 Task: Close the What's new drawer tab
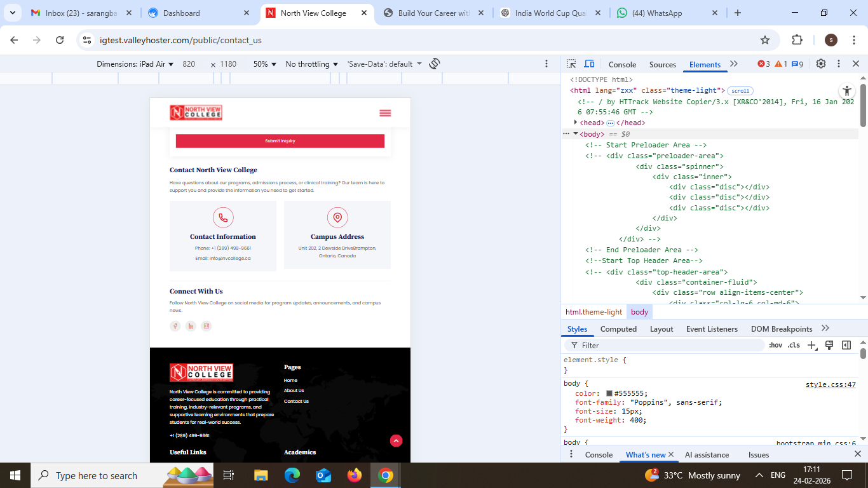coord(671,454)
